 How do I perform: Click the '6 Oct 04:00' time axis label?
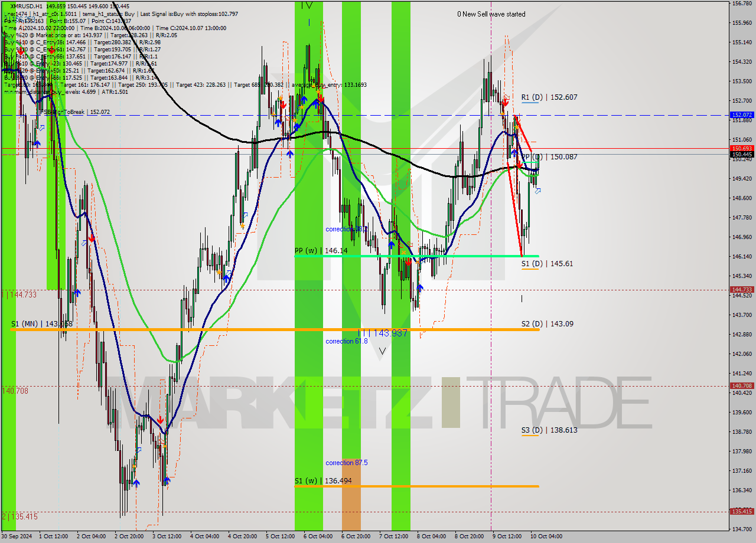pyautogui.click(x=318, y=537)
